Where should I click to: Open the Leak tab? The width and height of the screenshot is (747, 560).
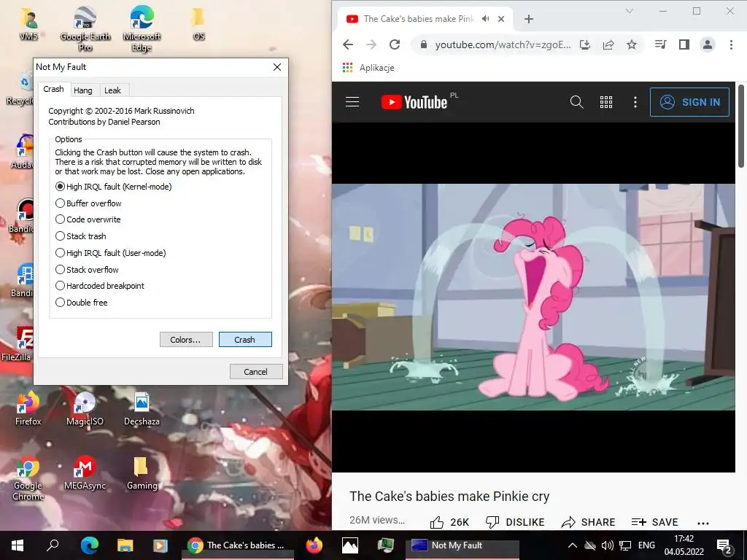[x=112, y=90]
